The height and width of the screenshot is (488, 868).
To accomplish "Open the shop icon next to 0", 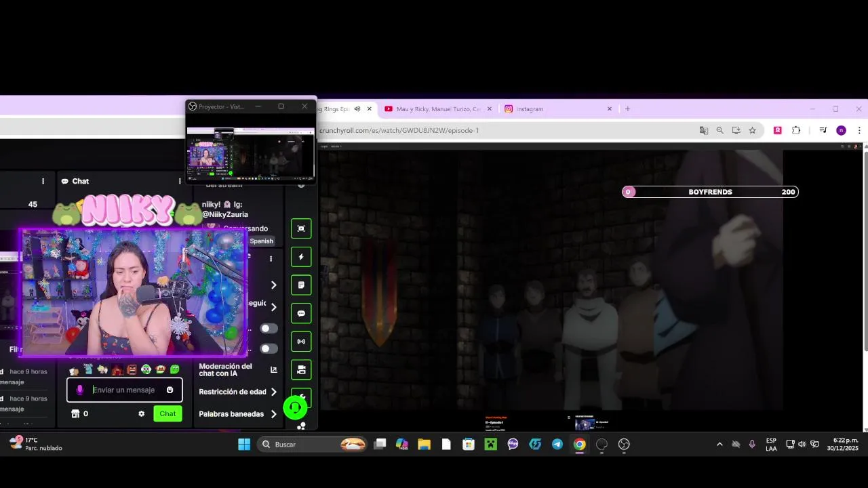I will [75, 413].
